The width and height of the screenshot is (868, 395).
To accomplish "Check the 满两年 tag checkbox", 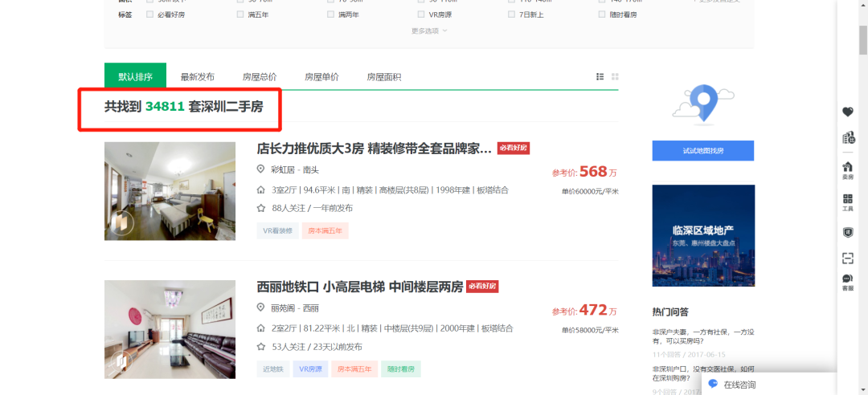I will tap(330, 14).
